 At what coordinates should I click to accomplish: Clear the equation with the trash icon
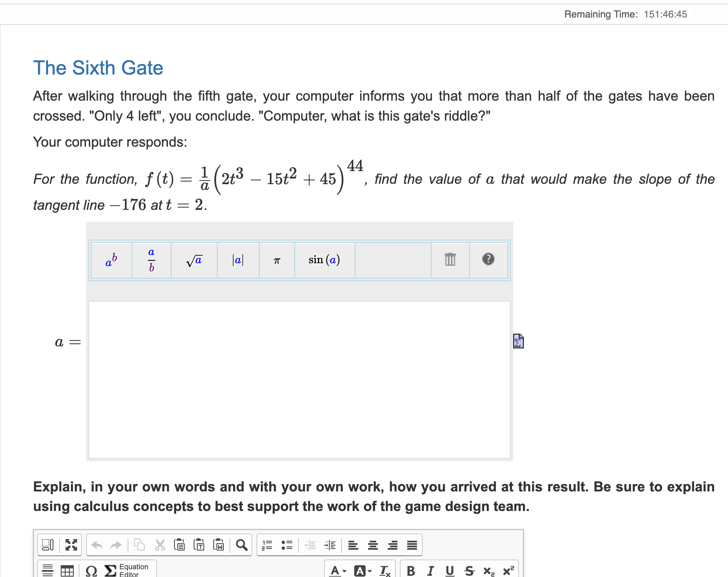click(450, 260)
